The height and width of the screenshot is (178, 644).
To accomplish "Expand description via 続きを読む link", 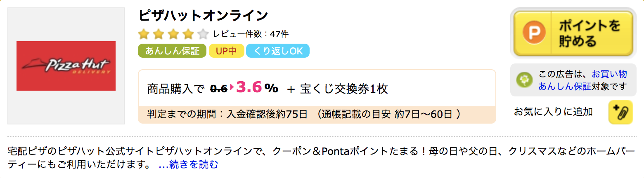I will [x=188, y=165].
